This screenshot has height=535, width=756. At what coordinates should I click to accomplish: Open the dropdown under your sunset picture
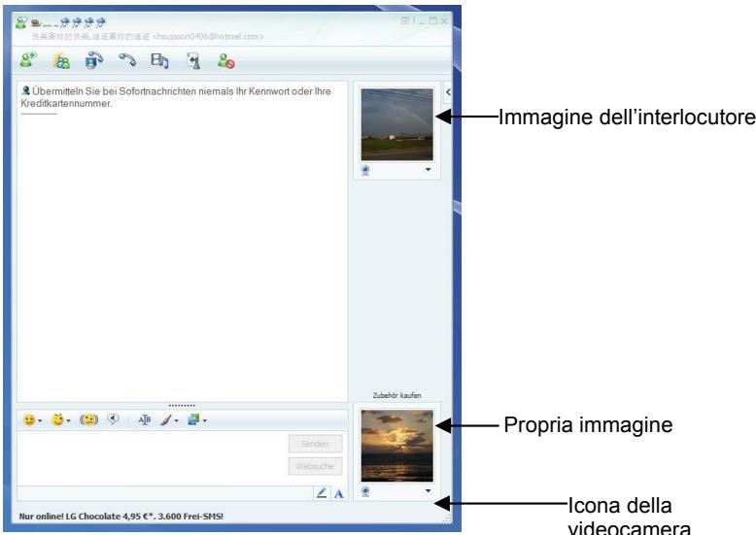(429, 491)
